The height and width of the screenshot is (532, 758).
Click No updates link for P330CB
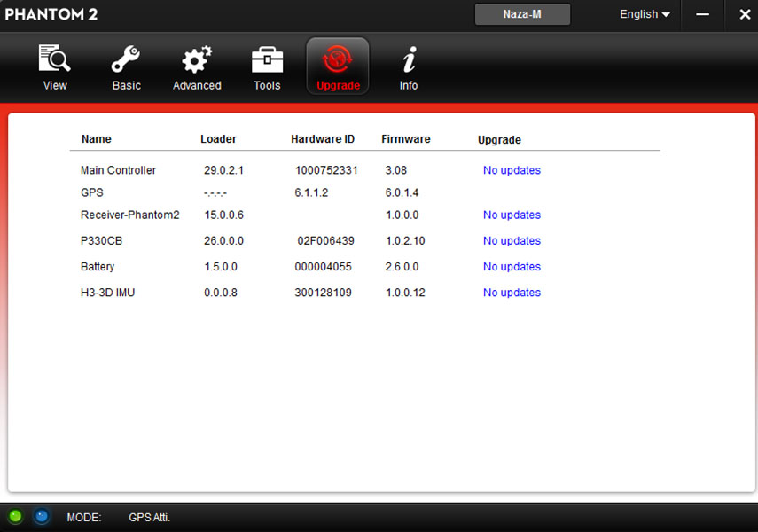pos(512,241)
